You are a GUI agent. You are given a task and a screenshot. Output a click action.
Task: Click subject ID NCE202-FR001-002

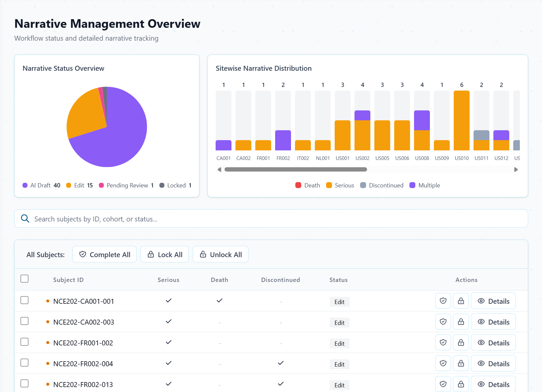[x=83, y=343]
